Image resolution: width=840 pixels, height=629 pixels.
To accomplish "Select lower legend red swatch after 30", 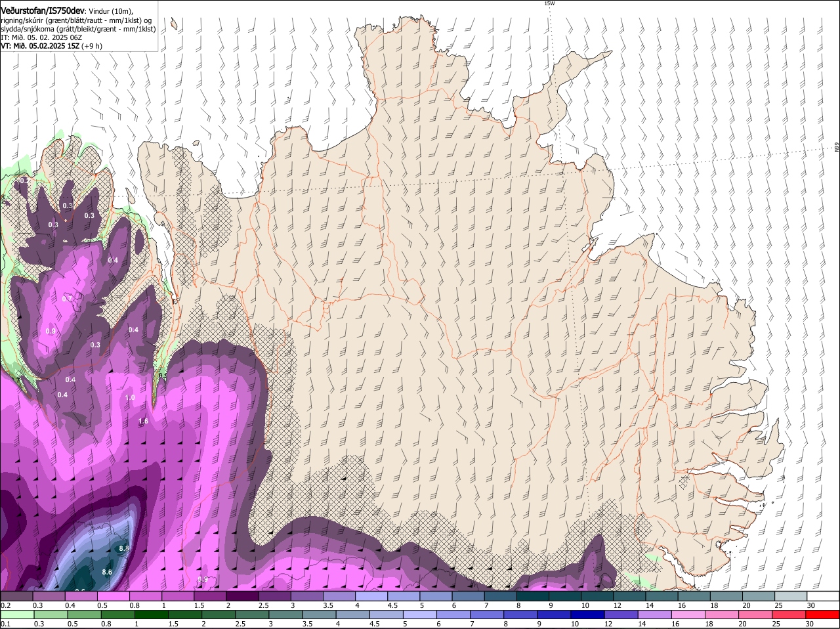I will point(824,615).
